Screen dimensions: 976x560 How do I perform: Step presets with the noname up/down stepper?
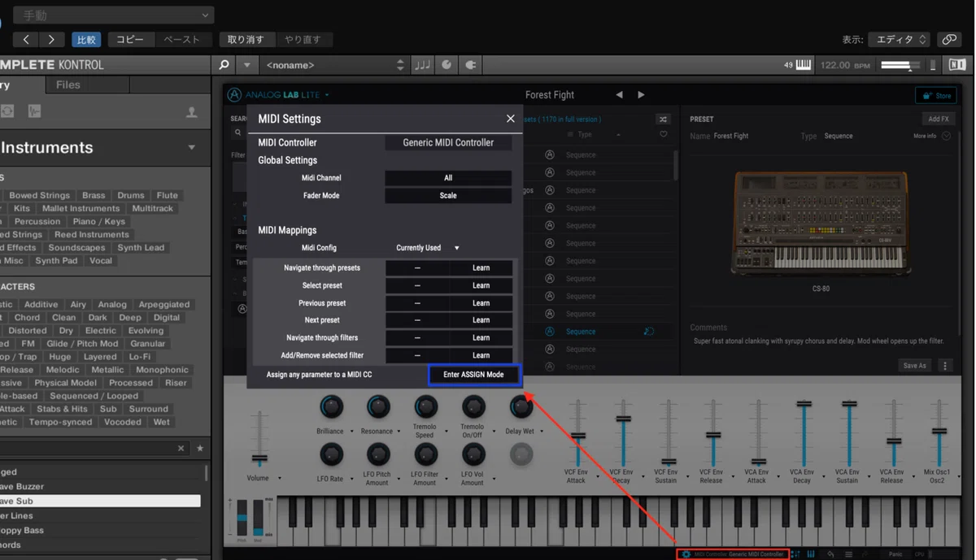[x=399, y=65]
